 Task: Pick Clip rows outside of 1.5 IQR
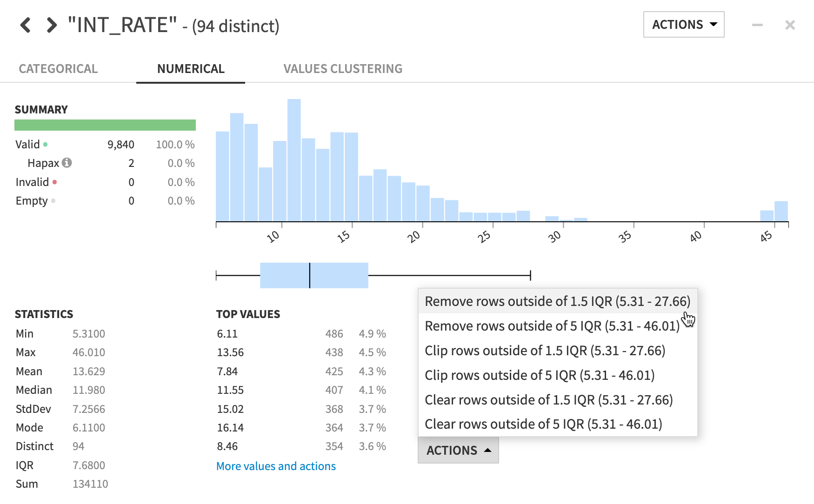click(545, 351)
